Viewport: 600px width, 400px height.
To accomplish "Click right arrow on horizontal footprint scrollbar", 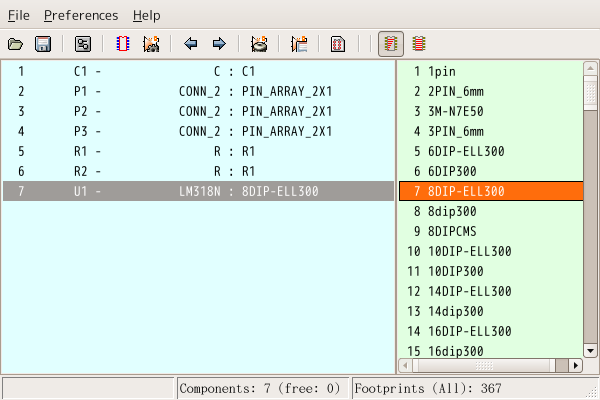I will click(576, 367).
